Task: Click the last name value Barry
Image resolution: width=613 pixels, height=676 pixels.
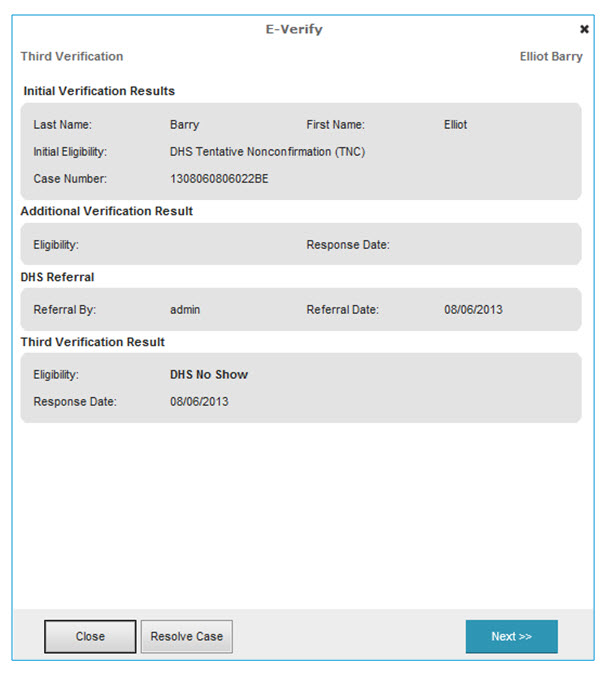Action: (185, 125)
